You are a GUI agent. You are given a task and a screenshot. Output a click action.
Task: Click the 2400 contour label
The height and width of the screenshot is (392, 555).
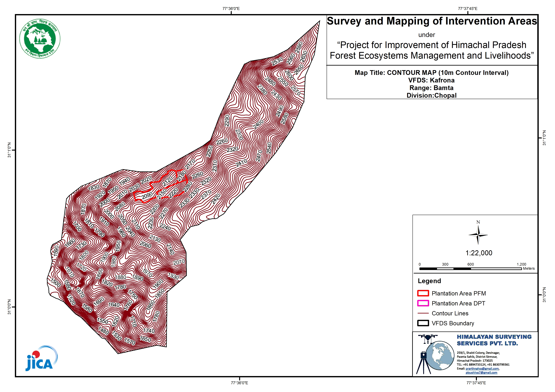[x=258, y=124]
